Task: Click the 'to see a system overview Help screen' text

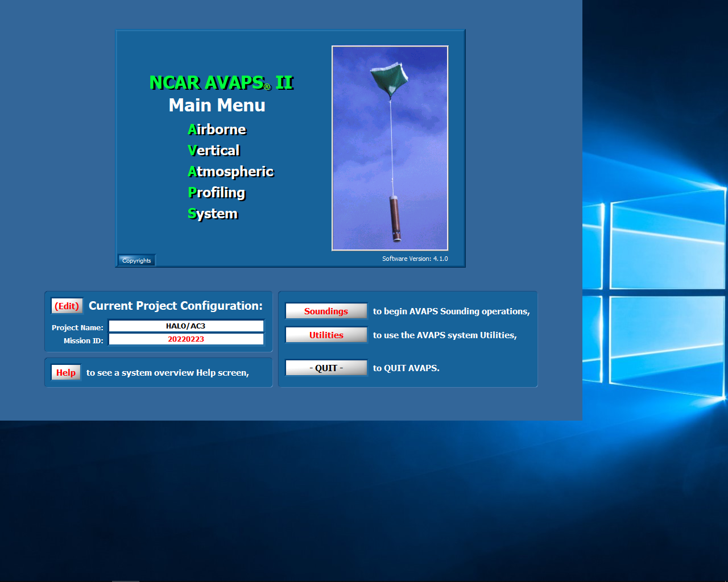Action: 168,373
